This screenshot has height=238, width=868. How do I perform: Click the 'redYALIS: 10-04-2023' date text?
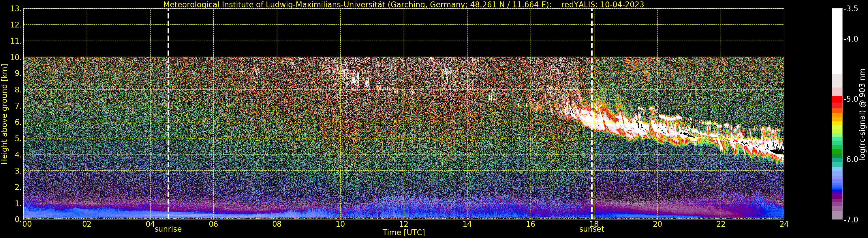click(x=602, y=5)
